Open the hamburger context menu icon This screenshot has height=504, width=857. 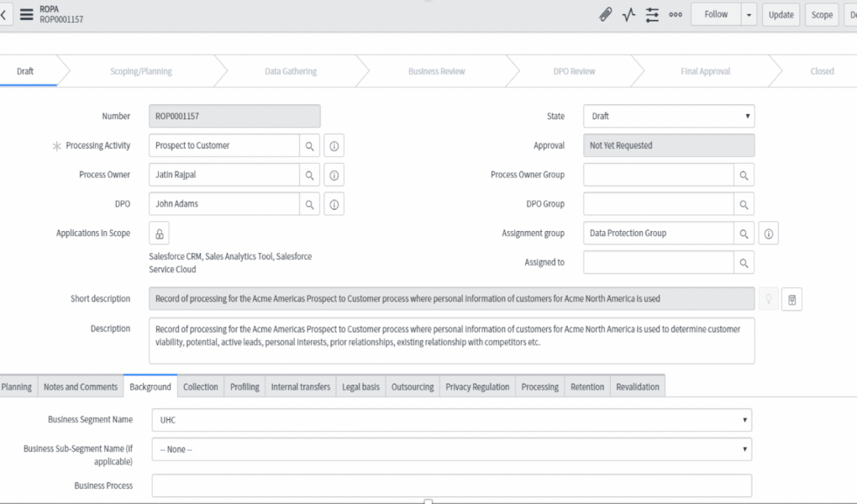[26, 15]
